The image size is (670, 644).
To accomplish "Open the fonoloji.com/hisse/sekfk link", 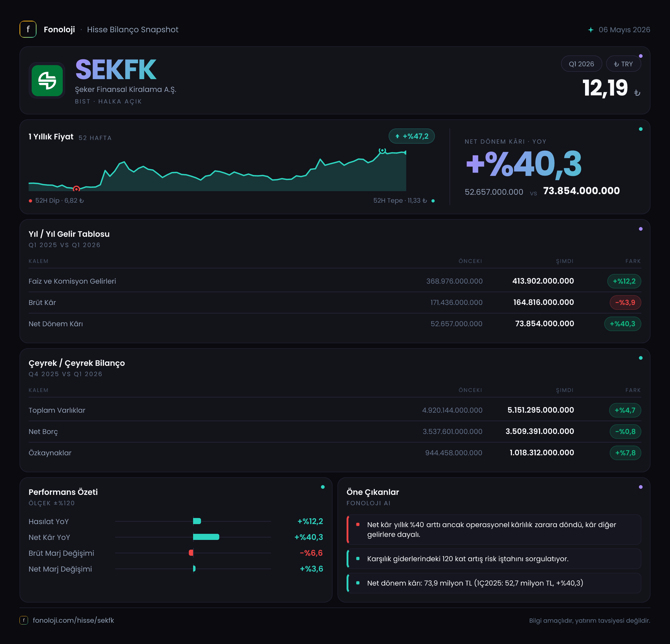I will 73,620.
